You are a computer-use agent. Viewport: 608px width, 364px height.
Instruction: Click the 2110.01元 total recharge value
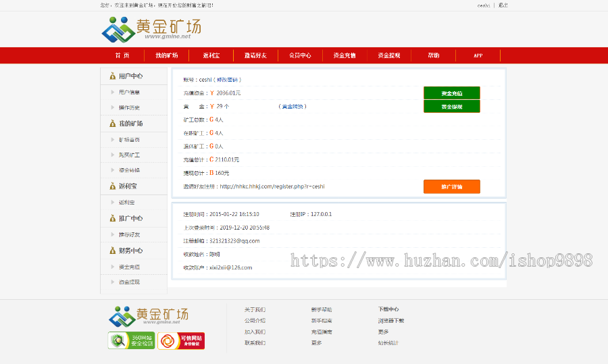(x=227, y=159)
